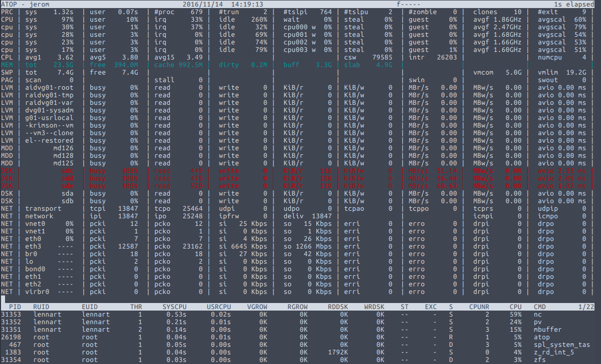Select the MEM label in memory line
The width and height of the screenshot is (601, 364).
[x=7, y=65]
